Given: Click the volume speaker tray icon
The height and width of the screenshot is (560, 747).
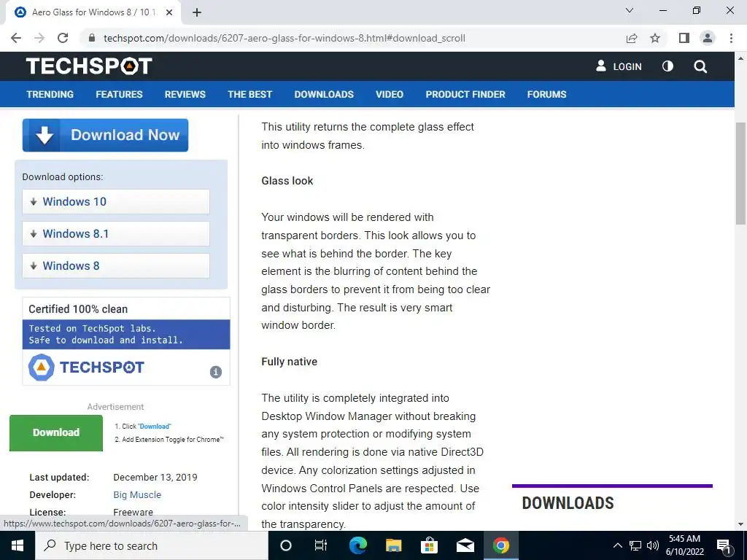Looking at the screenshot, I should tap(653, 545).
